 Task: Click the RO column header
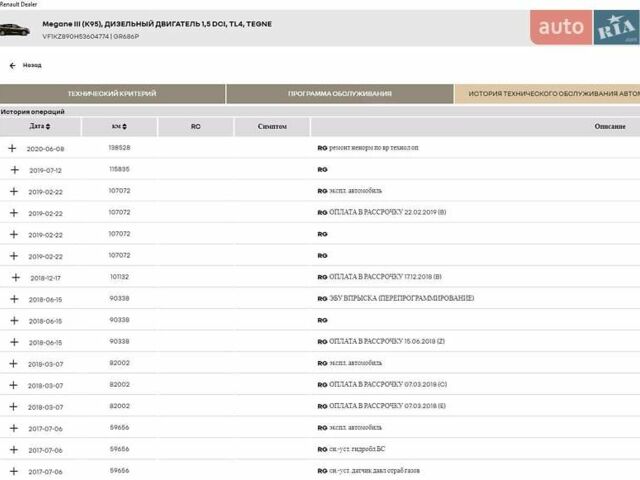coord(196,127)
